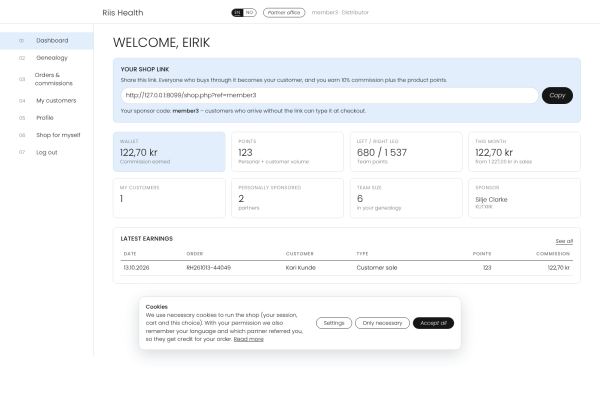Click the earnings date 13.10.2026
Image resolution: width=600 pixels, height=413 pixels.
coord(136,268)
